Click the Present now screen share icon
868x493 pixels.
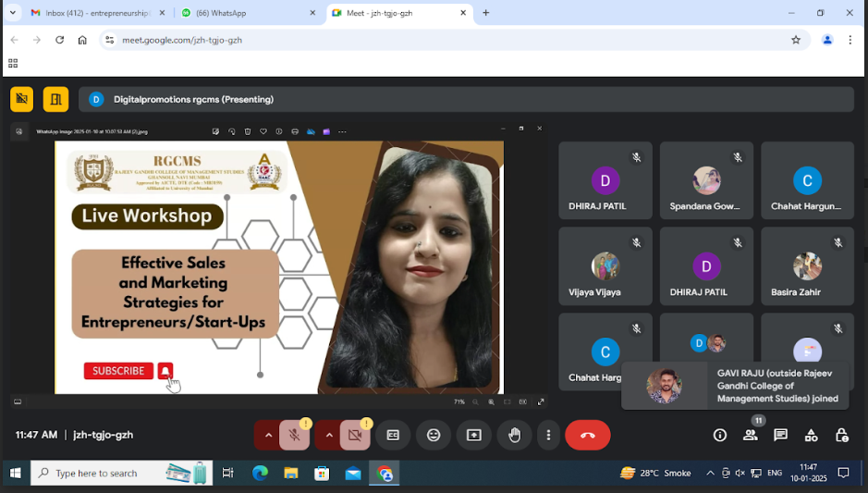click(473, 435)
